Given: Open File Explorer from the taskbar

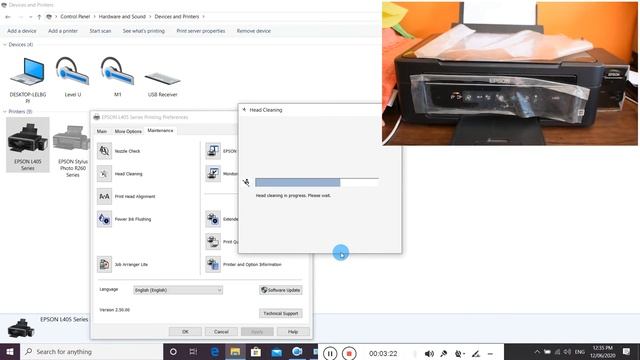Looking at the screenshot, I should point(235,351).
